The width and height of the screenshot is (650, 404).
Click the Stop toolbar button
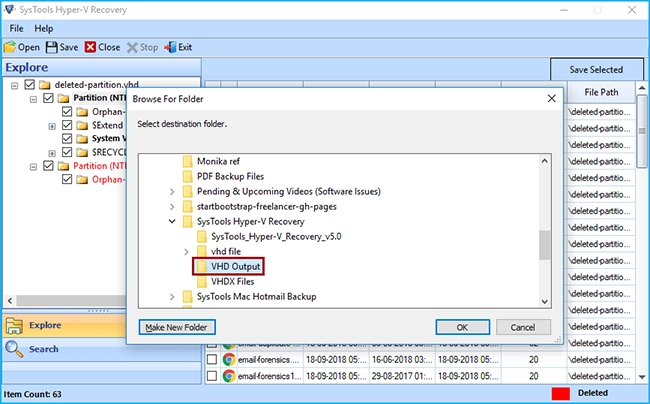pos(142,47)
